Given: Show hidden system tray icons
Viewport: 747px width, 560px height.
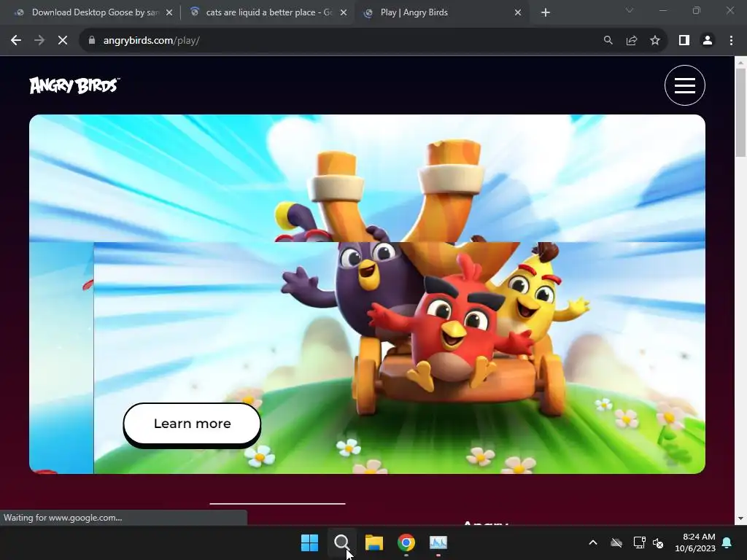Looking at the screenshot, I should [593, 542].
